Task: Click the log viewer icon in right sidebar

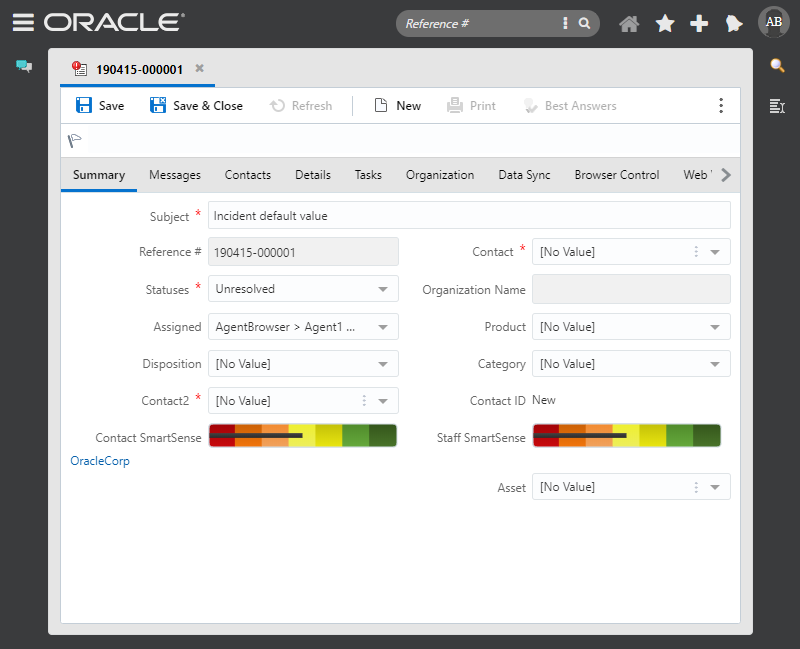Action: coord(777,107)
